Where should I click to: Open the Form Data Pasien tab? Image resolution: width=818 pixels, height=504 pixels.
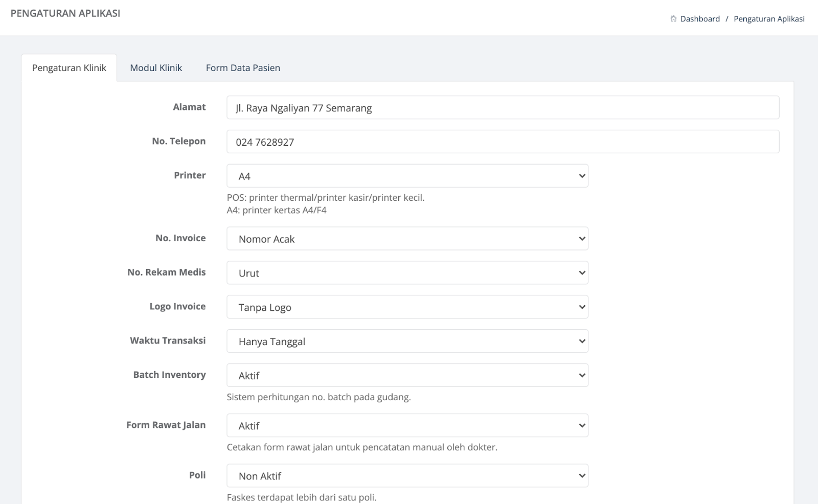(243, 68)
